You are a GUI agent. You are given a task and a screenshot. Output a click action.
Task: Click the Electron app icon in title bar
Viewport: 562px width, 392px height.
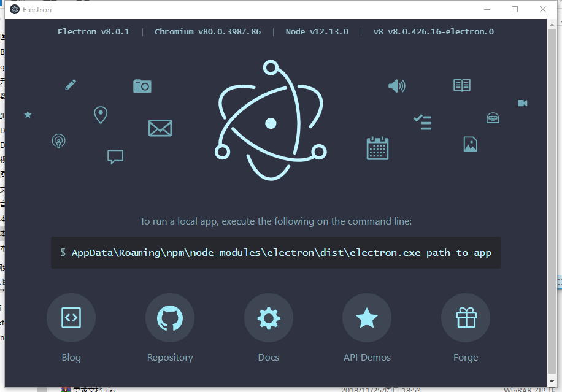(15, 9)
